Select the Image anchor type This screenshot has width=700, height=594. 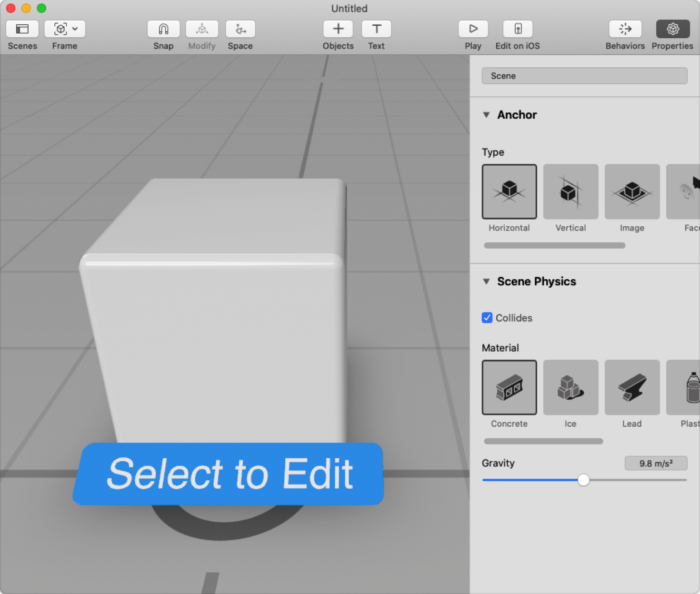[x=632, y=191]
